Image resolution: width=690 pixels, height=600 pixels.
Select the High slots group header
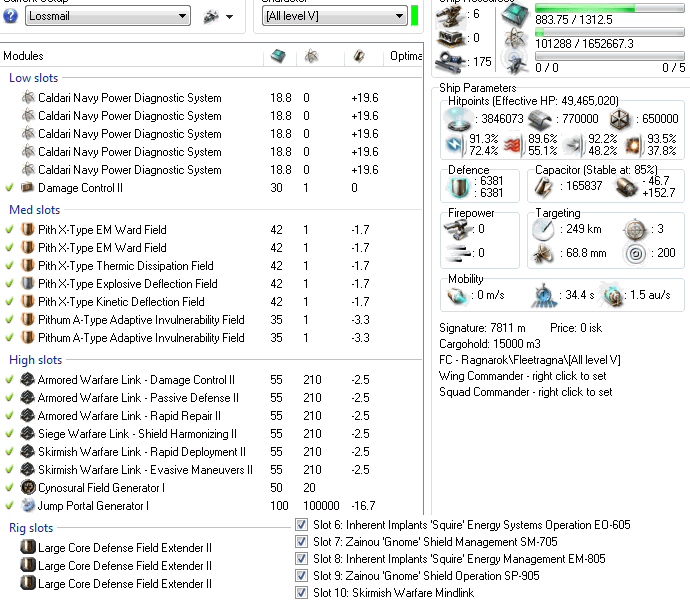[36, 360]
